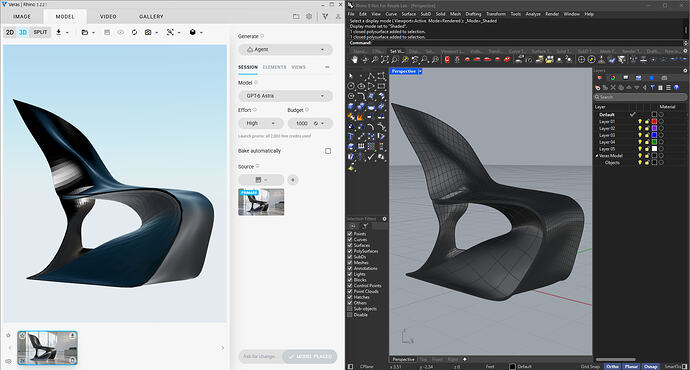Toggle the Curves selection filter checkbox
This screenshot has height=370, width=690.
point(350,239)
